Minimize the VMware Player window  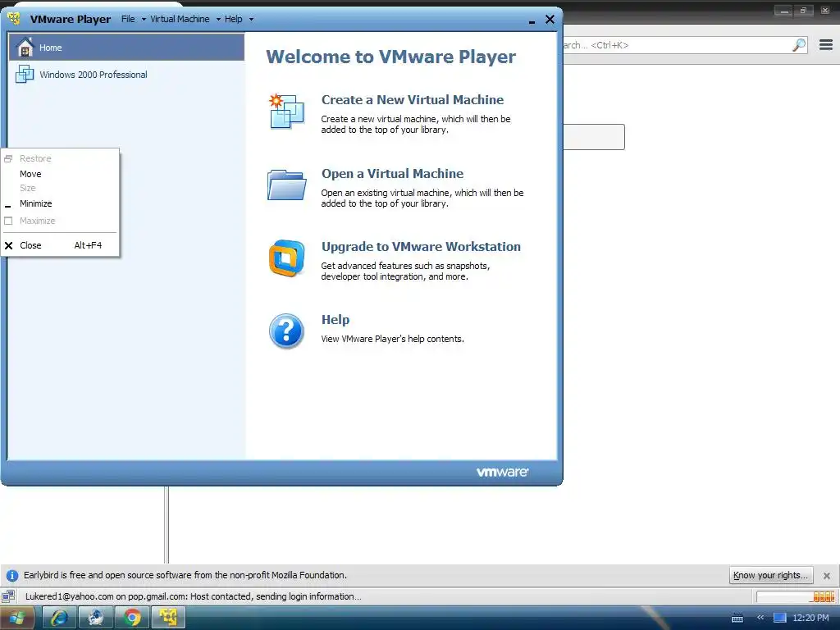click(532, 21)
